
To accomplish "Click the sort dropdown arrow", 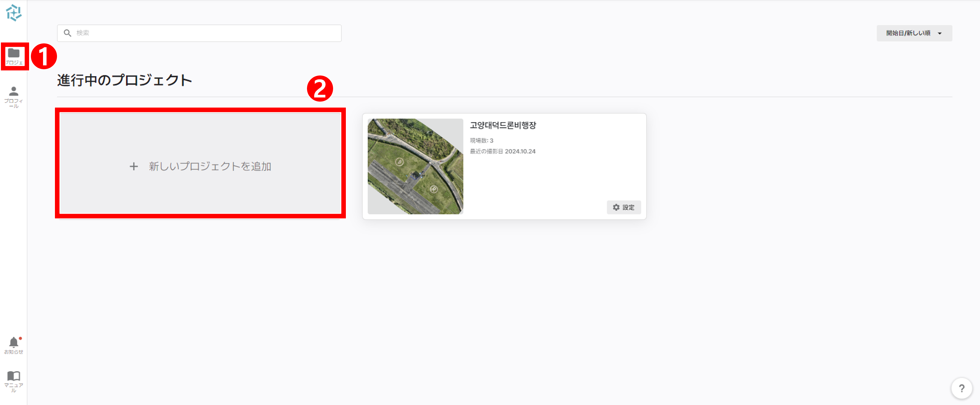I will (x=940, y=34).
